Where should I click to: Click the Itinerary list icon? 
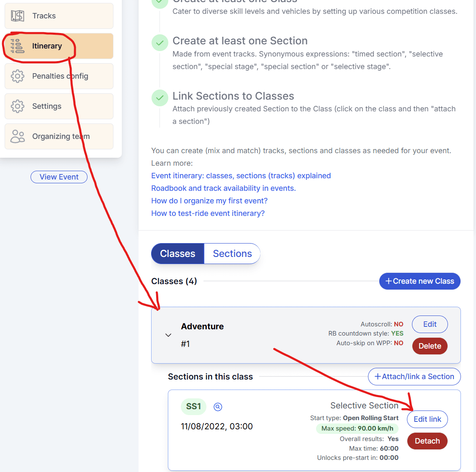coord(18,46)
